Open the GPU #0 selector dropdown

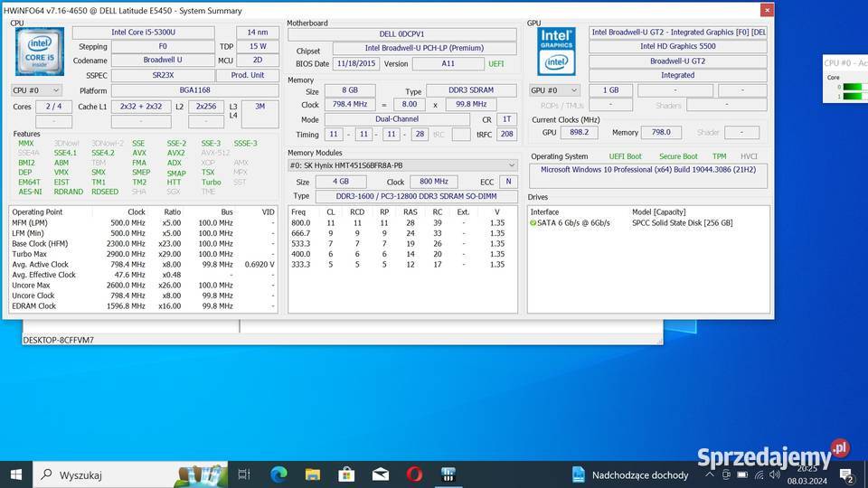(x=554, y=90)
